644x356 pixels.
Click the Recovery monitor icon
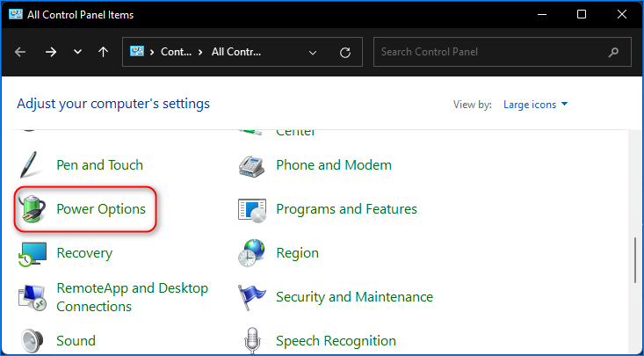click(x=33, y=254)
